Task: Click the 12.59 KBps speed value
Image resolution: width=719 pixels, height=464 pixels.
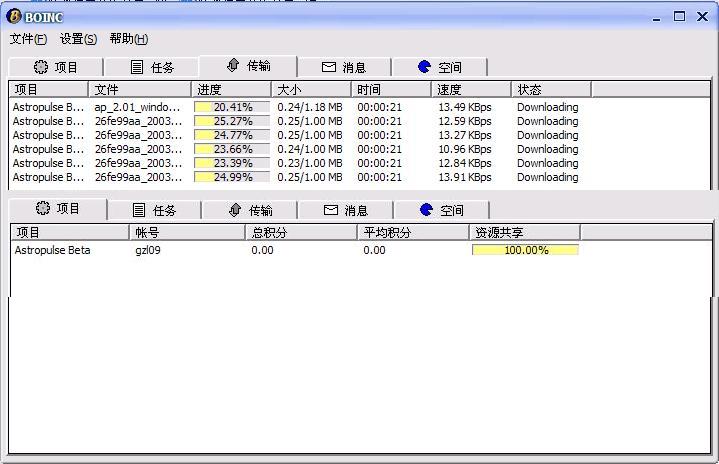Action: (465, 121)
